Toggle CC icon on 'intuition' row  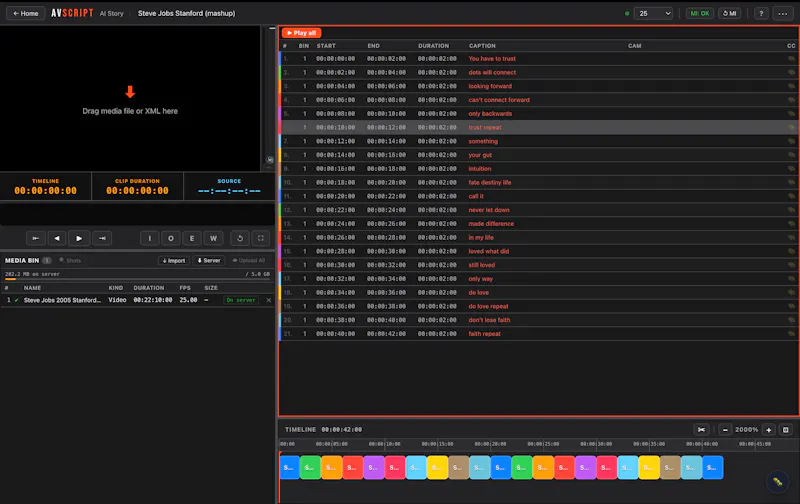point(791,169)
